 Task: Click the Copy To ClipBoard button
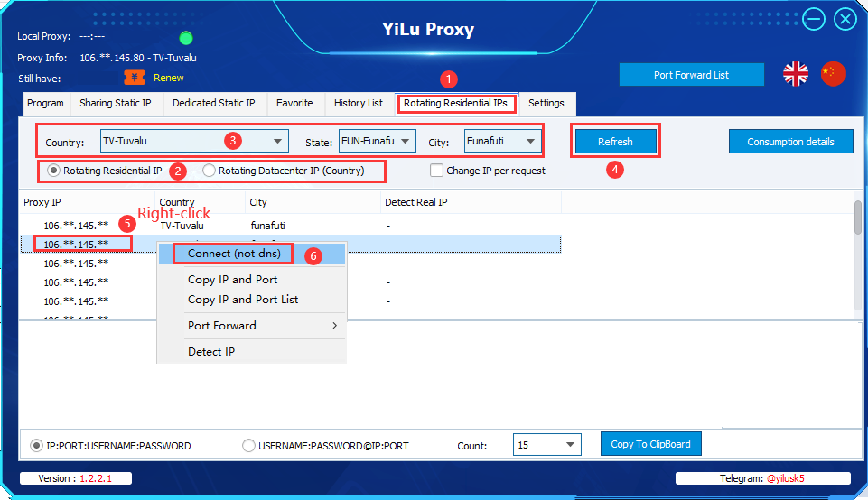coord(650,444)
